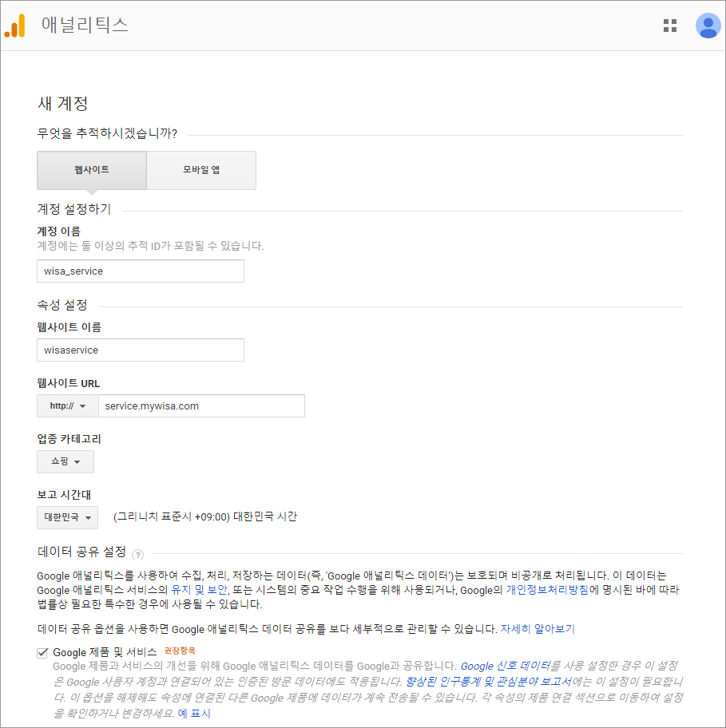Click the 새 계정 heading
Viewport: 726px width, 728px height.
(63, 103)
